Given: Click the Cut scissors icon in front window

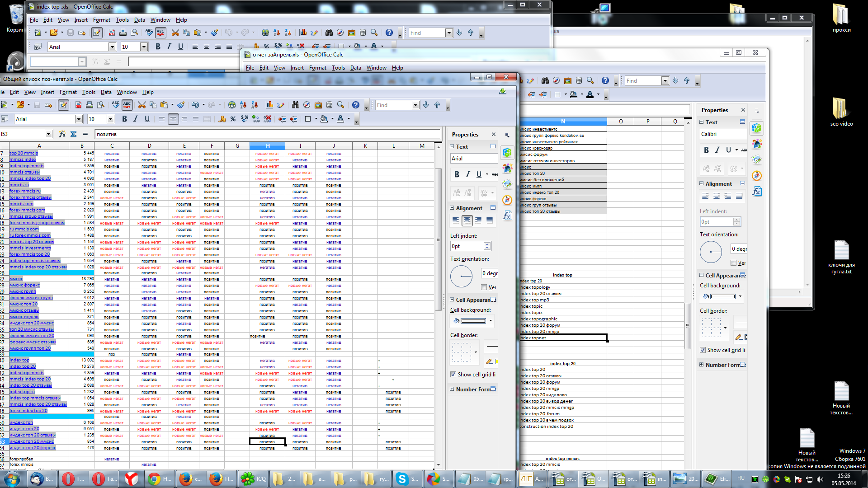Looking at the screenshot, I should point(142,105).
